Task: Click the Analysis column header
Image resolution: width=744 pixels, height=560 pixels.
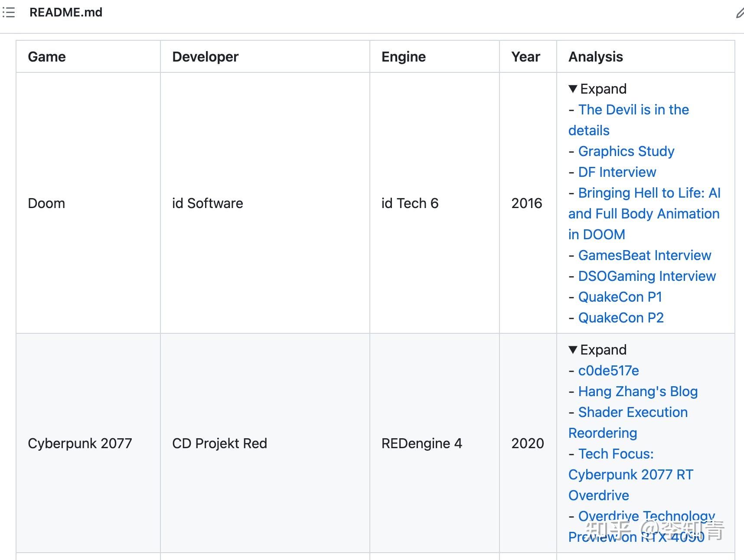Action: [595, 57]
